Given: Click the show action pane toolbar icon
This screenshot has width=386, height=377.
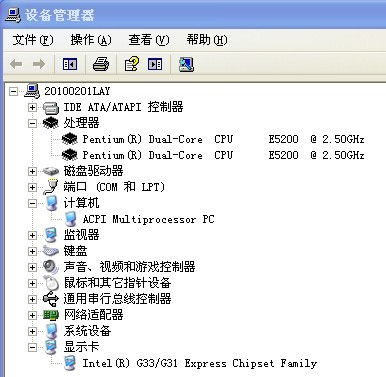Looking at the screenshot, I should [155, 64].
